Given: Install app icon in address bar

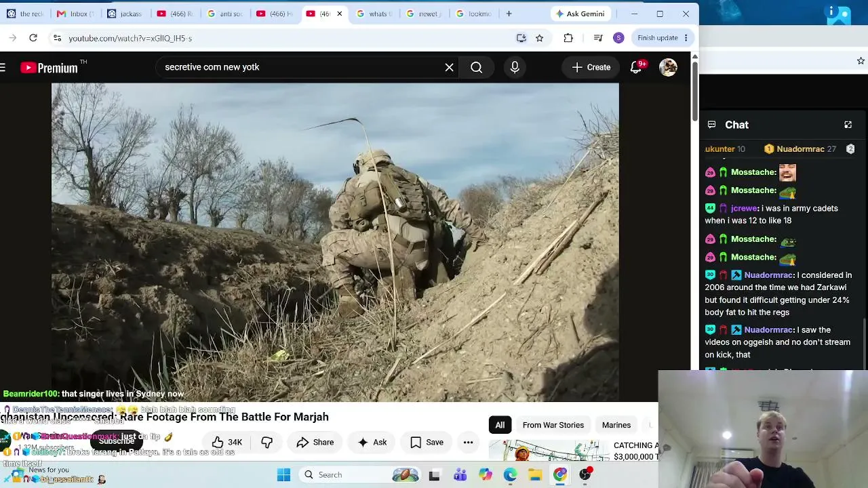Looking at the screenshot, I should point(521,38).
